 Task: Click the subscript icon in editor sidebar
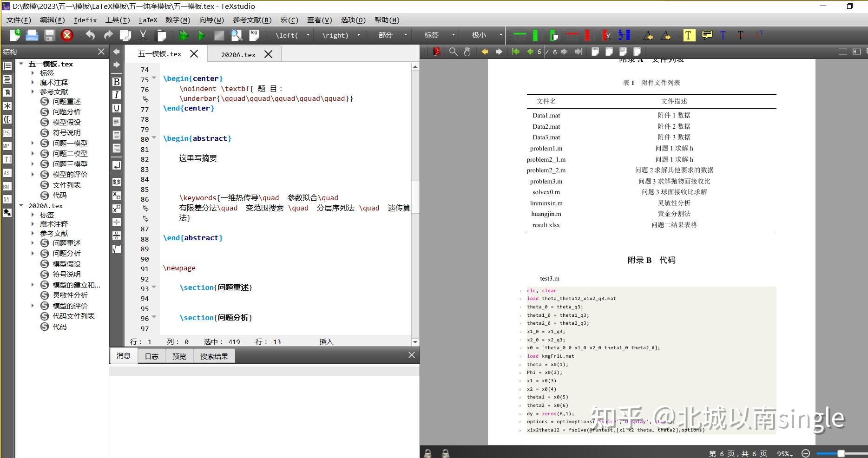click(117, 195)
